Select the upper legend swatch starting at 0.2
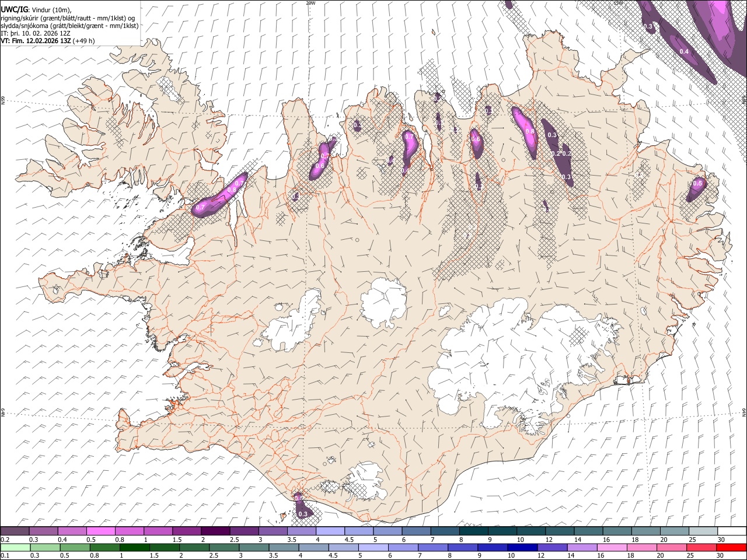This screenshot has height=560, width=747. click(15, 531)
